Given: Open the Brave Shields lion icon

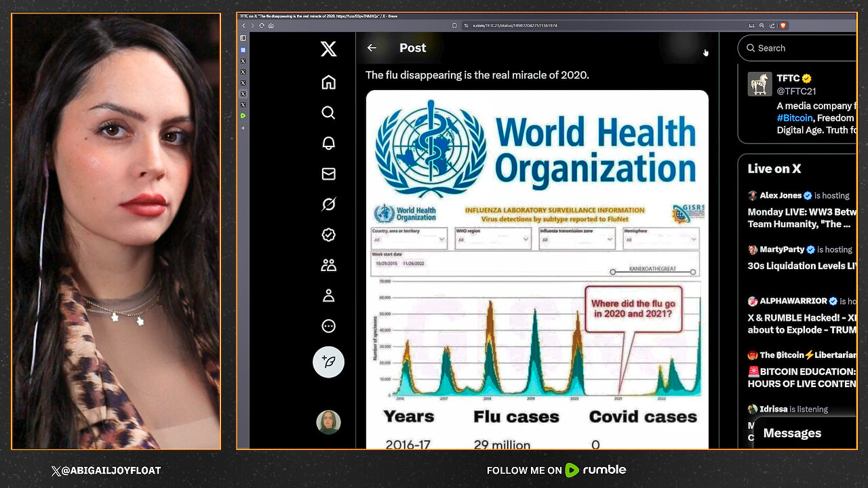Looking at the screenshot, I should point(783,25).
